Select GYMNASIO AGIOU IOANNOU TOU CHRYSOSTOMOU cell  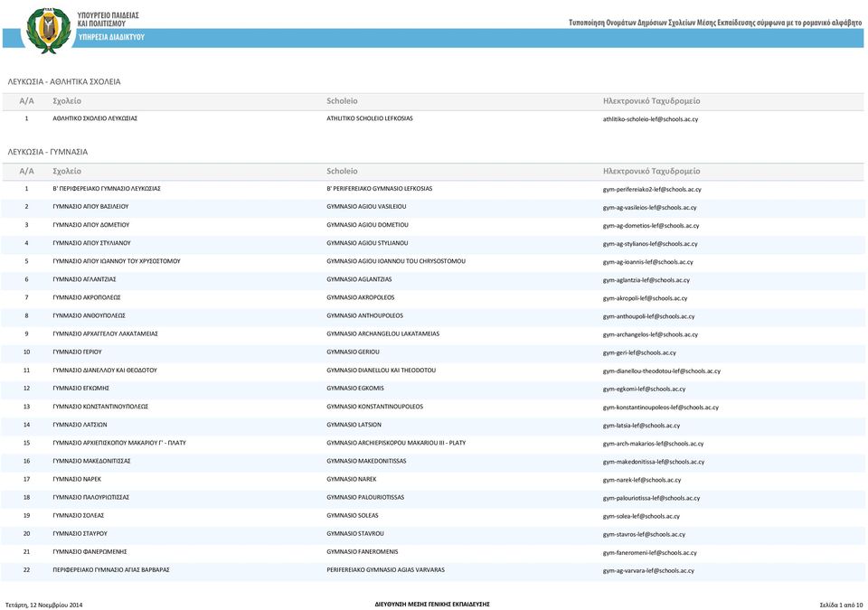pyautogui.click(x=396, y=261)
